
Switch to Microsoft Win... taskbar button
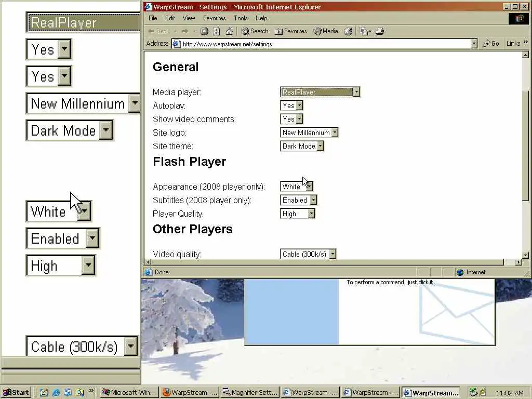(129, 393)
